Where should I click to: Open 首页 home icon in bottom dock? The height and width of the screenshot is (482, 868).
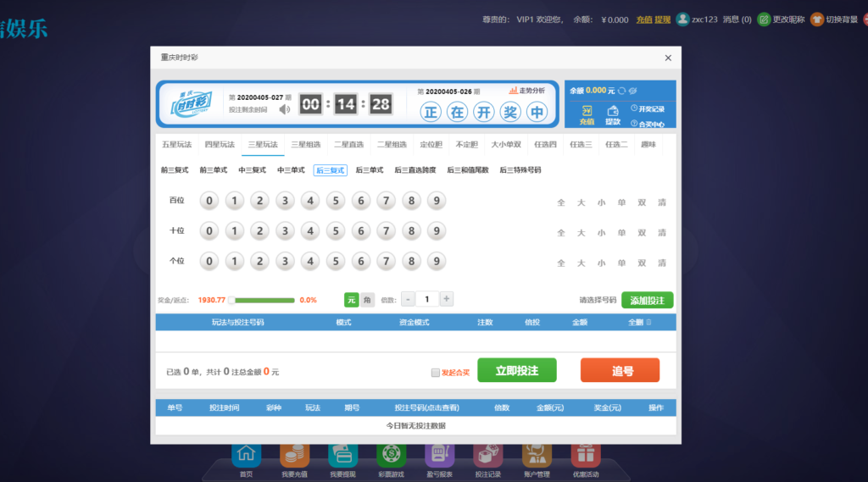click(246, 457)
